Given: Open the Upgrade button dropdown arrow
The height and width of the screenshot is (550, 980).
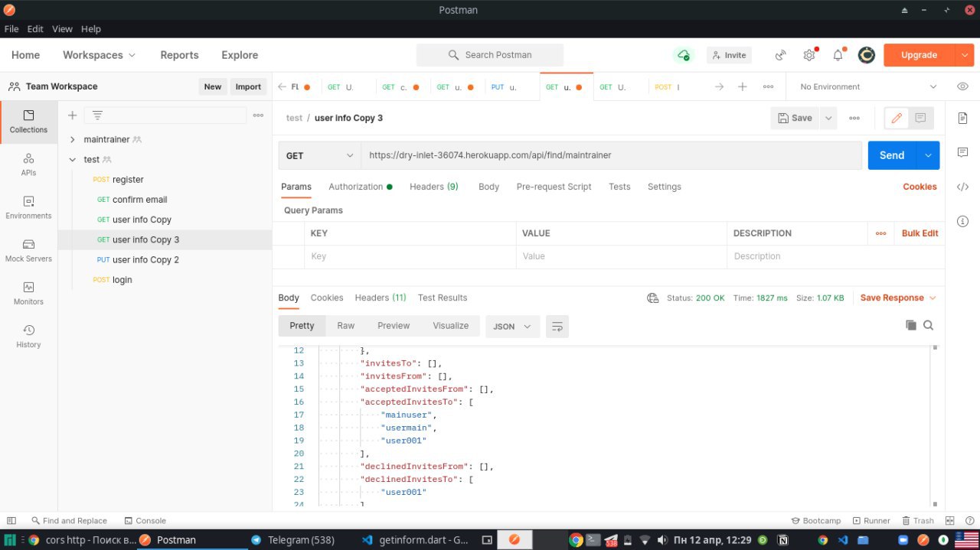Looking at the screenshot, I should pyautogui.click(x=965, y=55).
